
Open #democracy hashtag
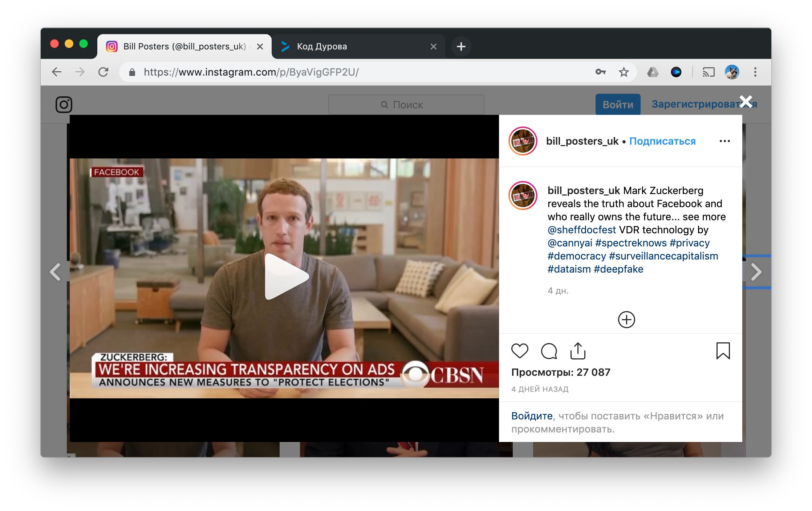577,256
